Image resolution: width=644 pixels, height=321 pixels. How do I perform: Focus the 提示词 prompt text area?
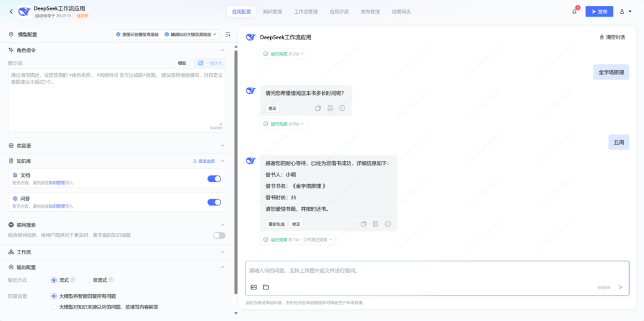point(117,101)
